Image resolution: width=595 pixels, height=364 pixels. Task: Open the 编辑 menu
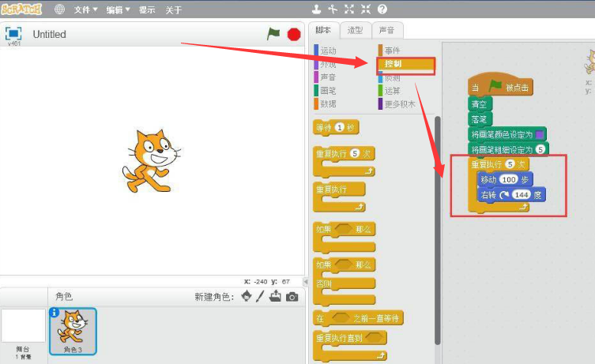(118, 9)
